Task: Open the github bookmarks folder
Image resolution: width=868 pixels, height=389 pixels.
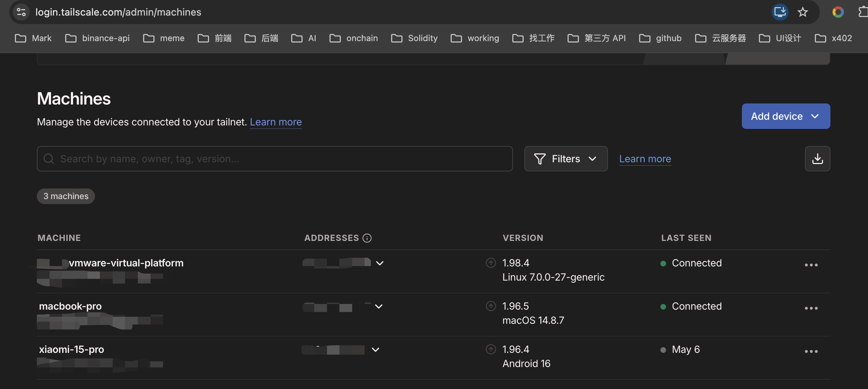Action: pos(660,38)
